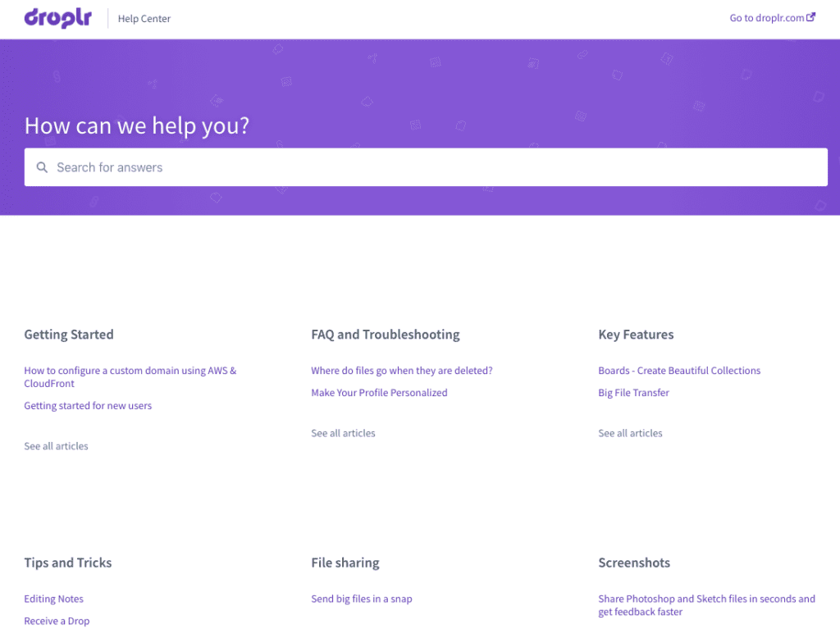
Task: See all articles under Key Features
Action: (x=631, y=433)
